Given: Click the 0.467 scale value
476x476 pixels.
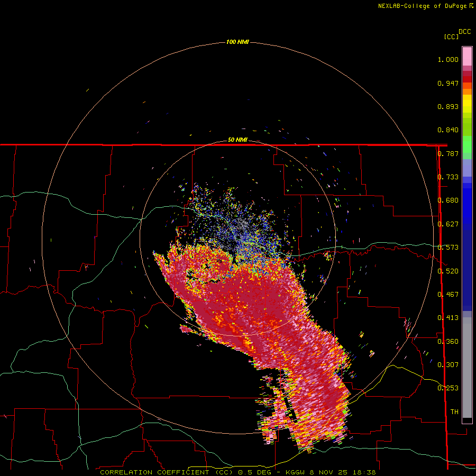Looking at the screenshot, I should click(x=448, y=295).
